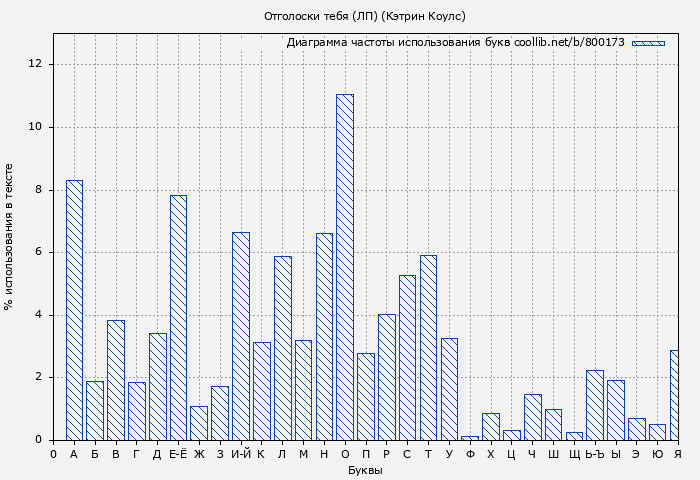Select the bar for letter Т
Viewport: 700px width, 480px height.
point(428,347)
